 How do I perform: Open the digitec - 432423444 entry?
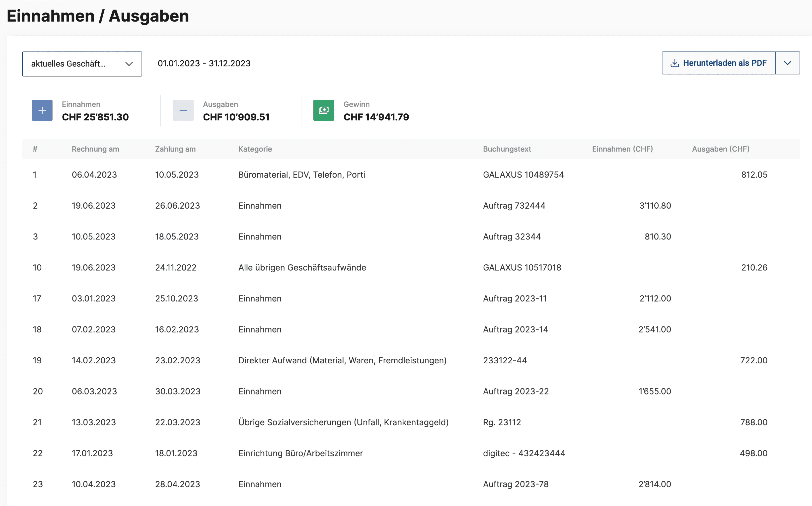point(524,453)
